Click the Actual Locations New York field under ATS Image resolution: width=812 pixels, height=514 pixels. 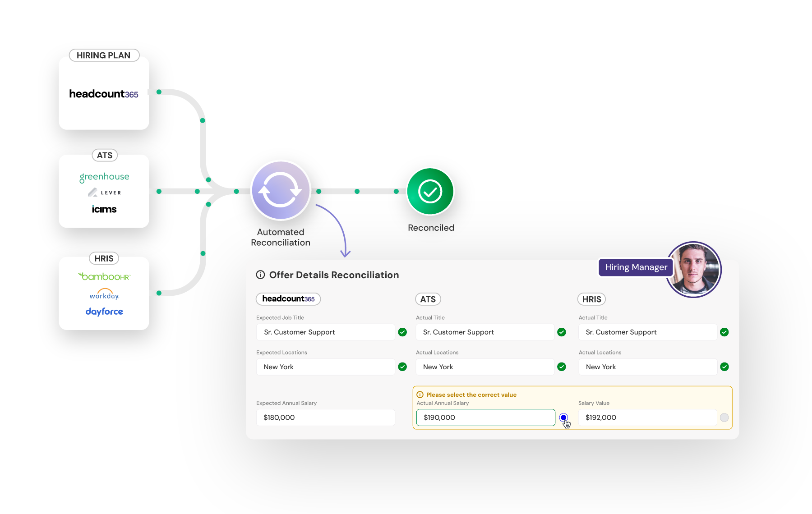click(x=484, y=367)
